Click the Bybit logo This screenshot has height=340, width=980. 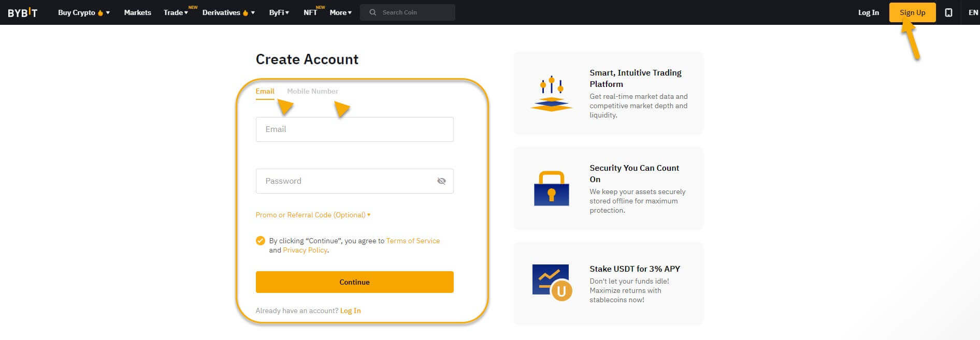point(22,12)
